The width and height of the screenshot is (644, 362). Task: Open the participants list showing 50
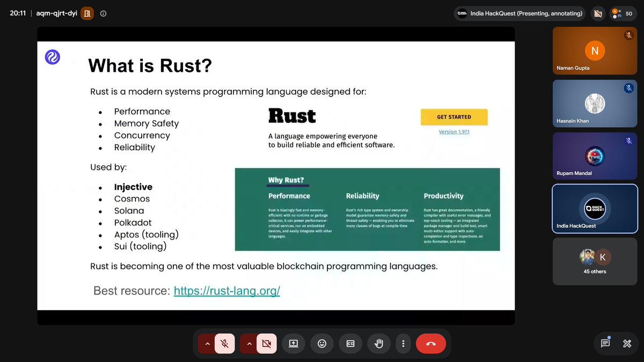pos(623,13)
